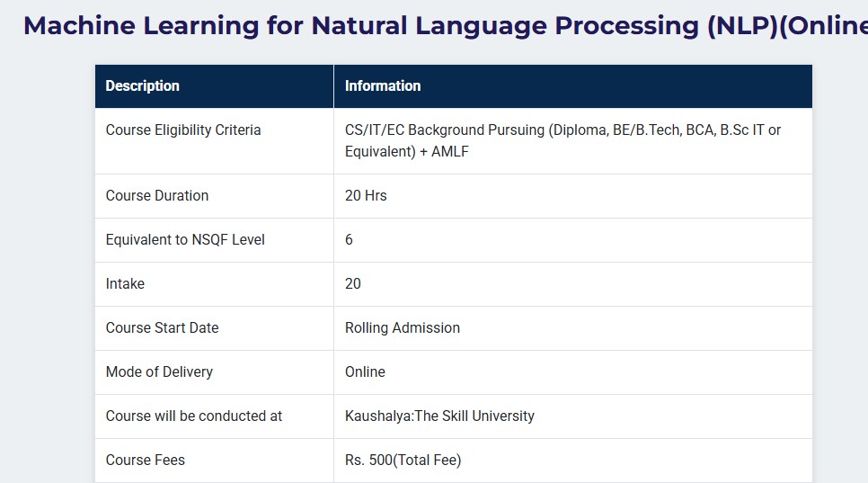Click the 'Rs. 500(Total Fee)' value
868x483 pixels.
tap(403, 461)
